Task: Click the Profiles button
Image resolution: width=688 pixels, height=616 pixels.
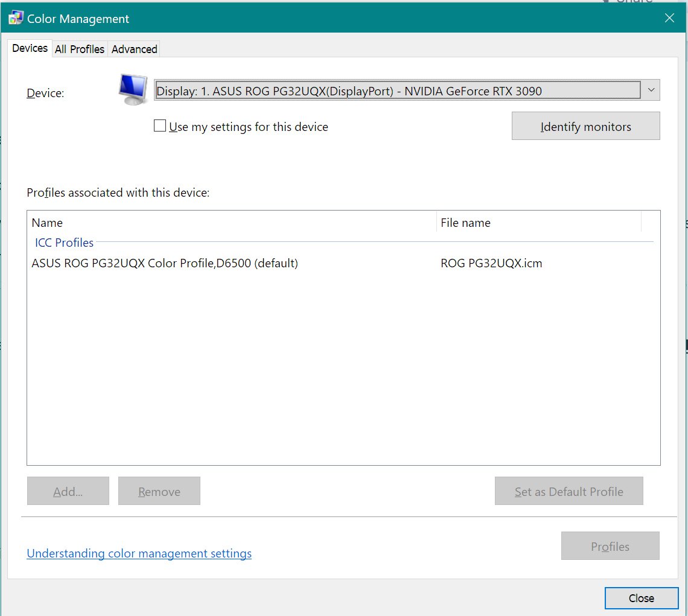Action: coord(610,546)
